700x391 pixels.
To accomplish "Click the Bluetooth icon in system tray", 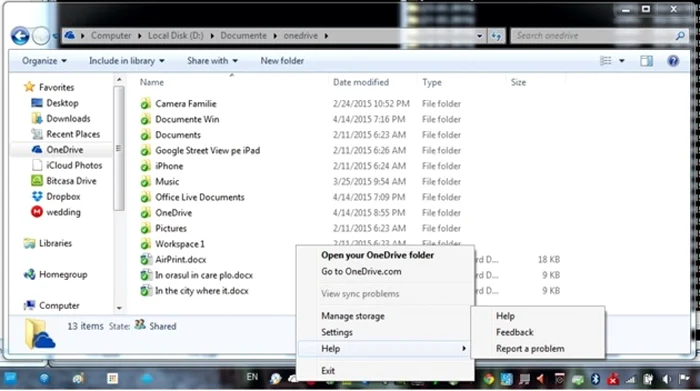I will tap(595, 379).
